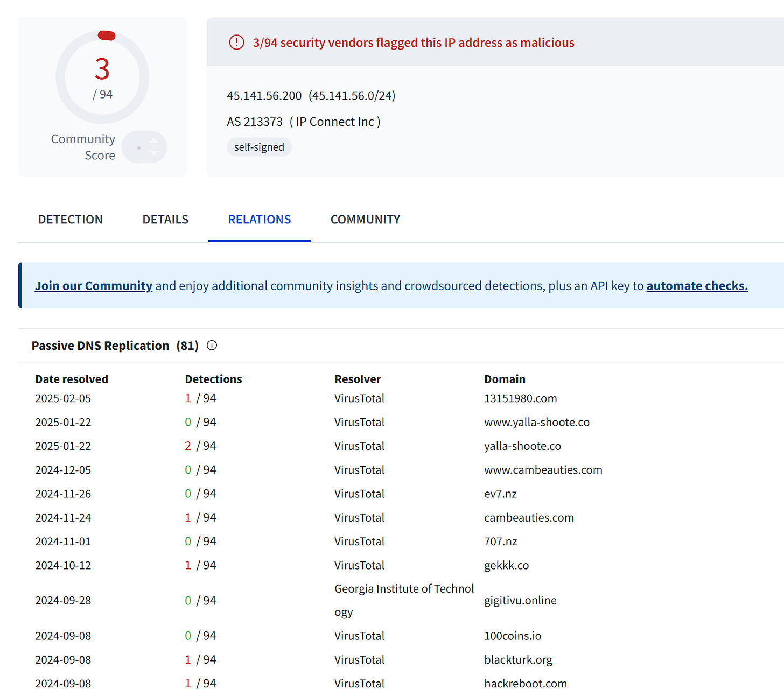
Task: Switch to the DETAILS tab
Action: [x=165, y=220]
